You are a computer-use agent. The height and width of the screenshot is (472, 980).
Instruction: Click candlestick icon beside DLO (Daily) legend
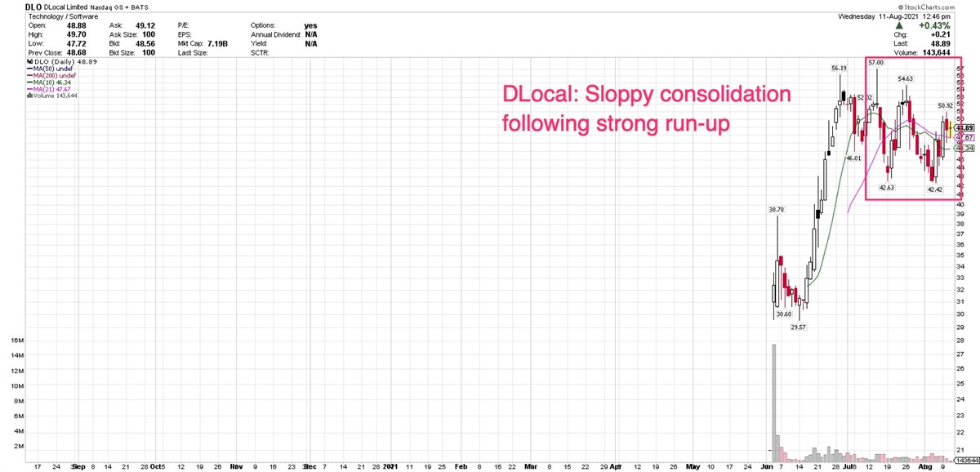click(x=28, y=62)
